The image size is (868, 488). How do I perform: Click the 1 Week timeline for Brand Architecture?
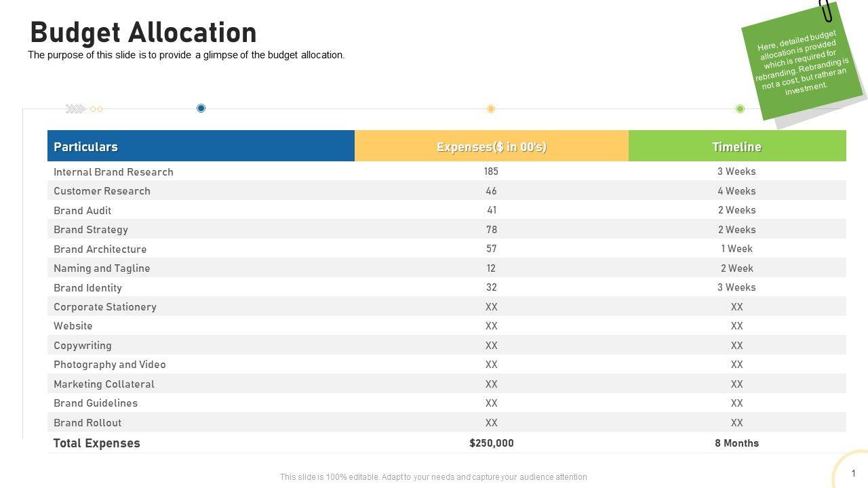pos(736,249)
